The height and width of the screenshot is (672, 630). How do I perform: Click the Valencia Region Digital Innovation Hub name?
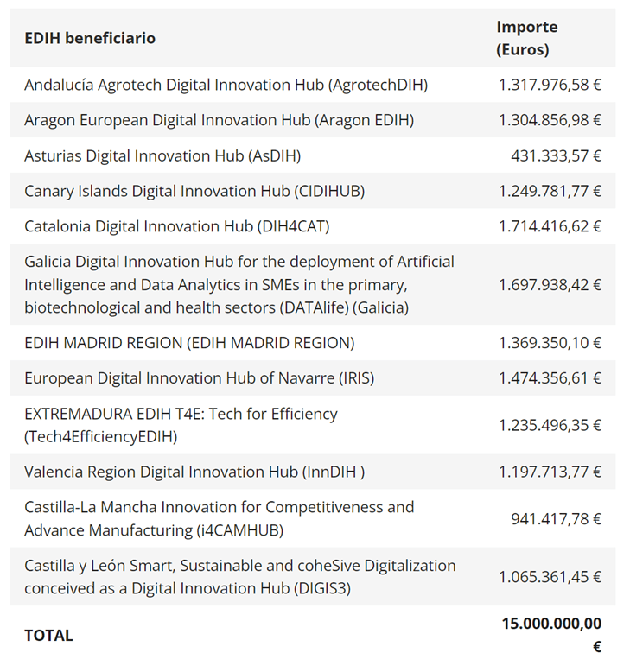[x=194, y=472]
